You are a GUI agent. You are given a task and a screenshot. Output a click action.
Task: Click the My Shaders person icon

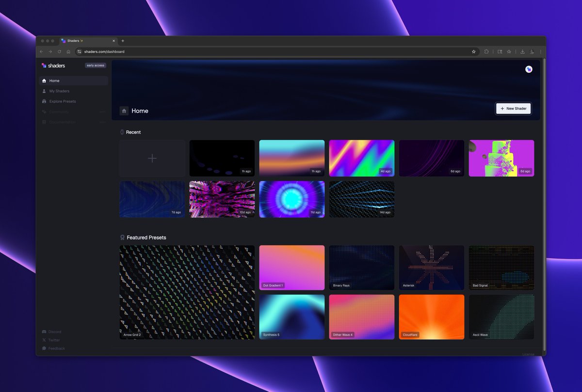44,91
